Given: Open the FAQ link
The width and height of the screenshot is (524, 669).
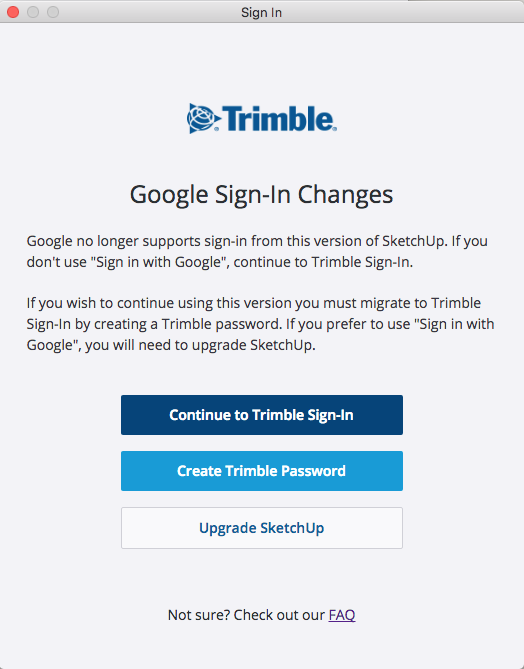Looking at the screenshot, I should tap(342, 615).
